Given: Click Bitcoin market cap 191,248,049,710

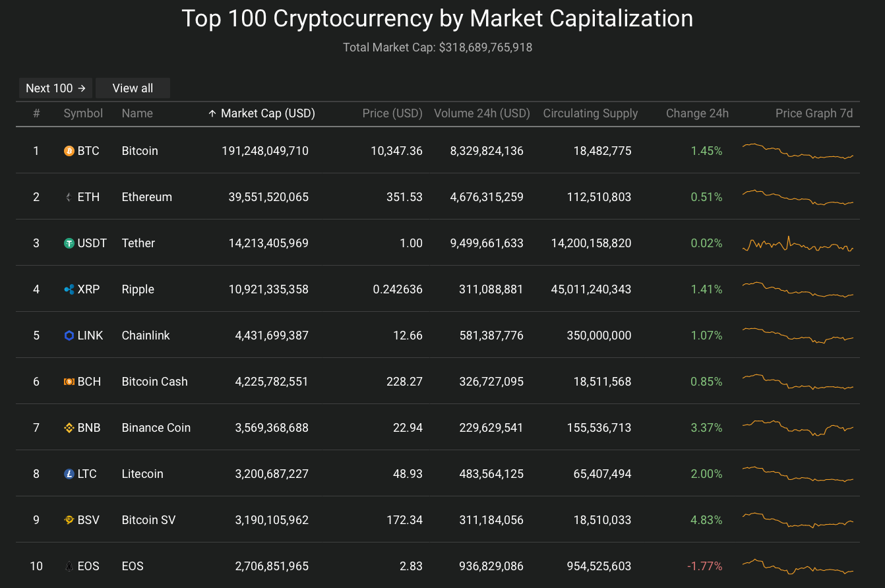Looking at the screenshot, I should 265,151.
